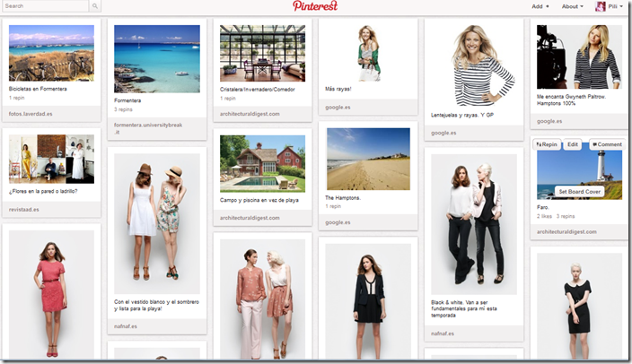Open the Black & white outfit photo
The height and width of the screenshot is (364, 632).
click(x=474, y=224)
